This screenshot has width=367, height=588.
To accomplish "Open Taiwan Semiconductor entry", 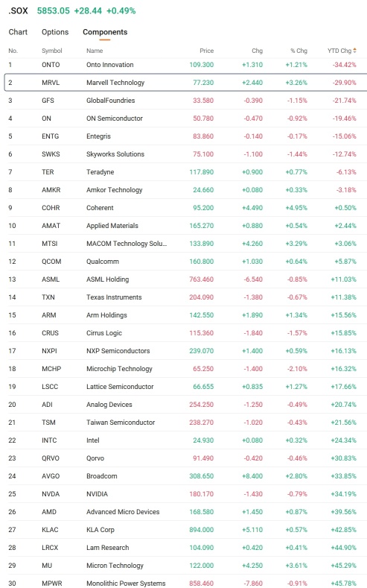I will click(x=121, y=423).
